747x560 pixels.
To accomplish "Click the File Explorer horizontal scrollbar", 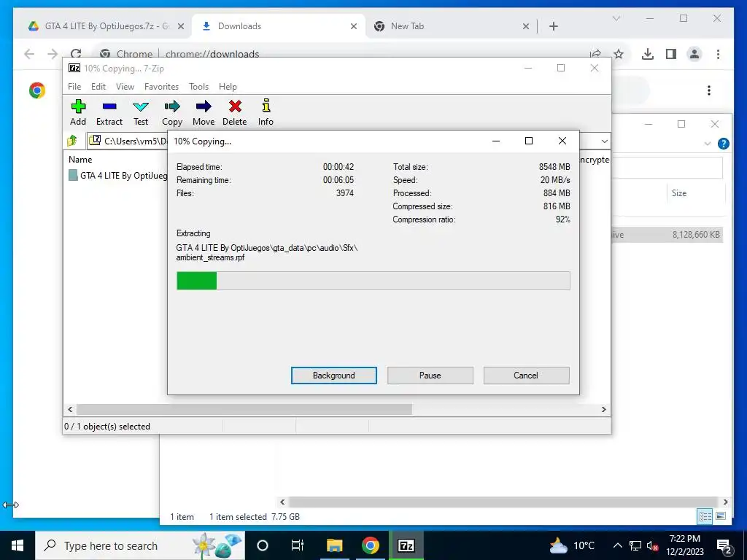I will tap(503, 502).
